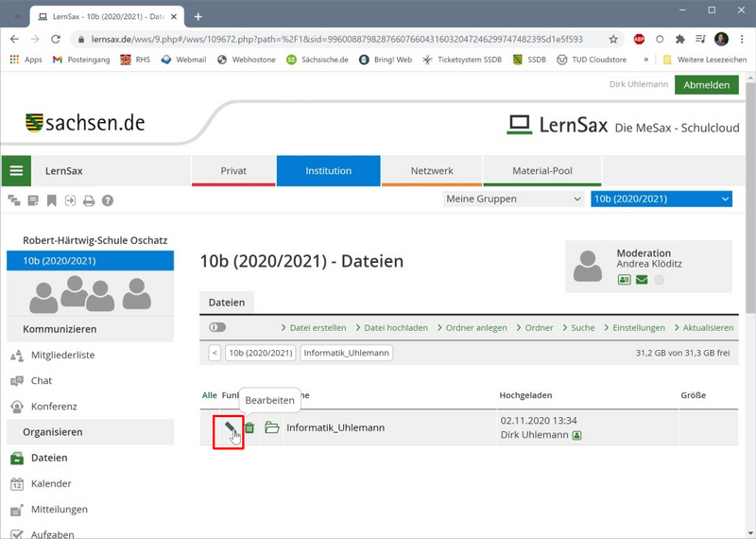
Task: Toggle the switch in the Dateien toolbar
Action: click(217, 327)
